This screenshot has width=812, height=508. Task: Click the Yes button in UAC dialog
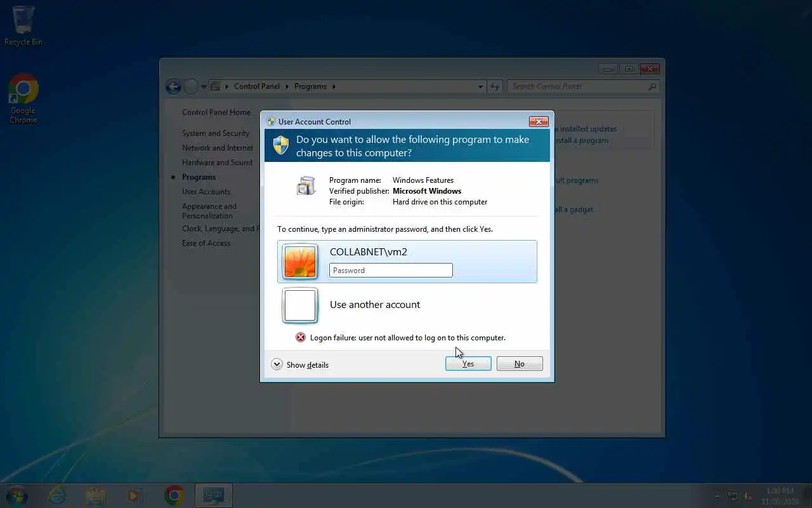[468, 364]
